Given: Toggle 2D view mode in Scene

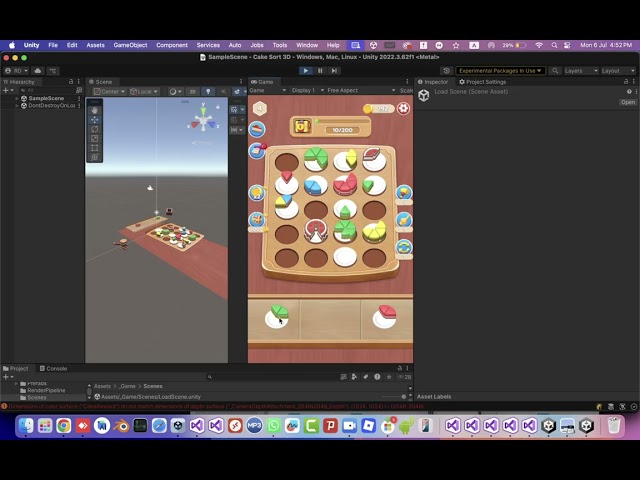Looking at the screenshot, I should (193, 91).
